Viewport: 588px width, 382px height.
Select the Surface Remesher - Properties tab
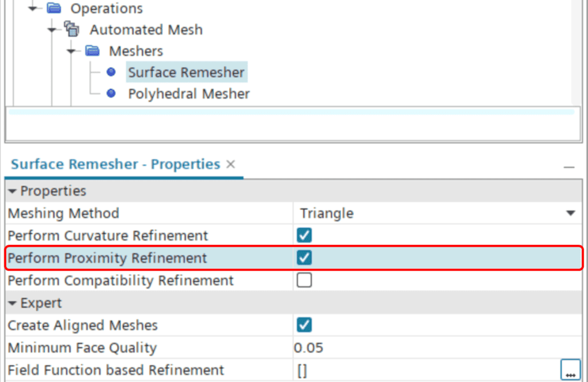115,165
